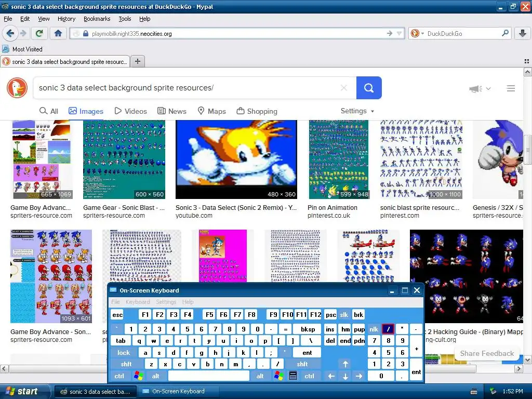
Task: Expand the Settings dropdown on results page
Action: coord(357,111)
